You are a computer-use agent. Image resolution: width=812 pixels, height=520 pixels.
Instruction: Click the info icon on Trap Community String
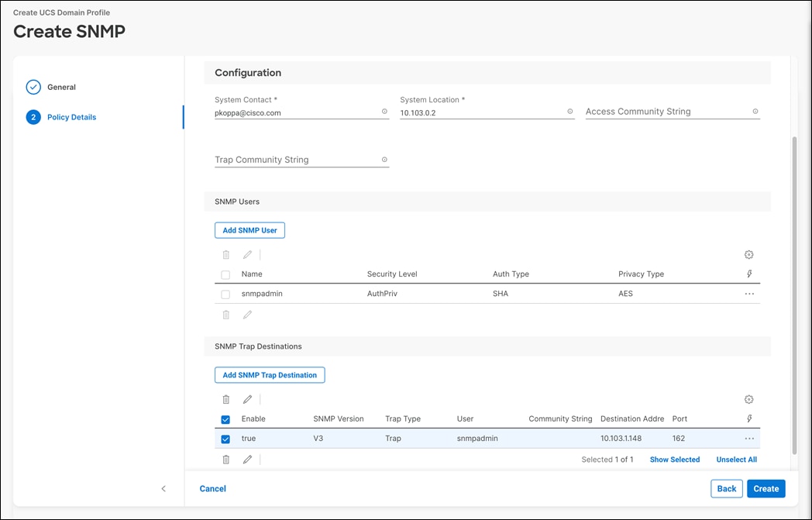pos(384,160)
